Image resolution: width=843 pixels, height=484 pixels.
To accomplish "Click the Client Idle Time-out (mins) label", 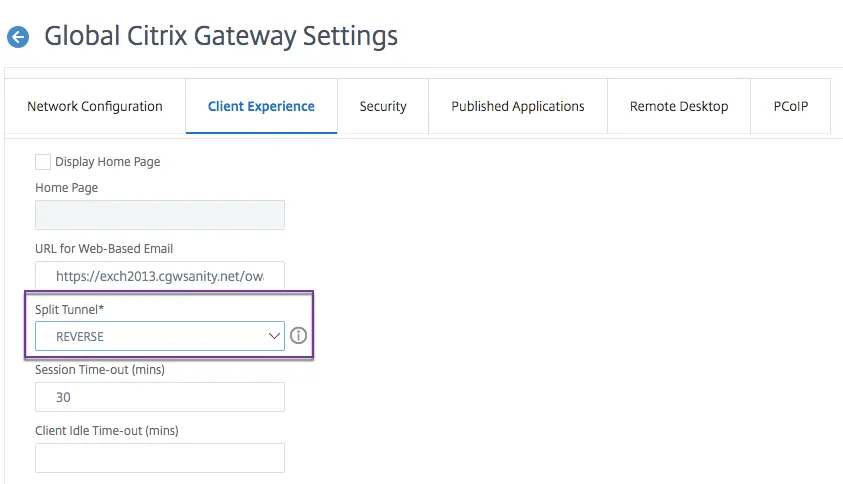I will click(x=106, y=430).
